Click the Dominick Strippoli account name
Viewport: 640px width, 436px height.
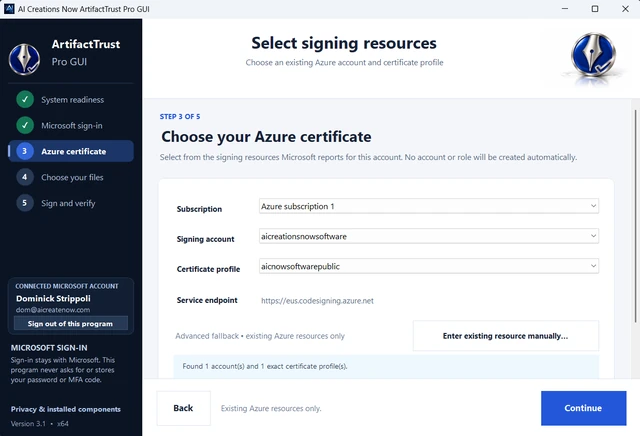(53, 298)
